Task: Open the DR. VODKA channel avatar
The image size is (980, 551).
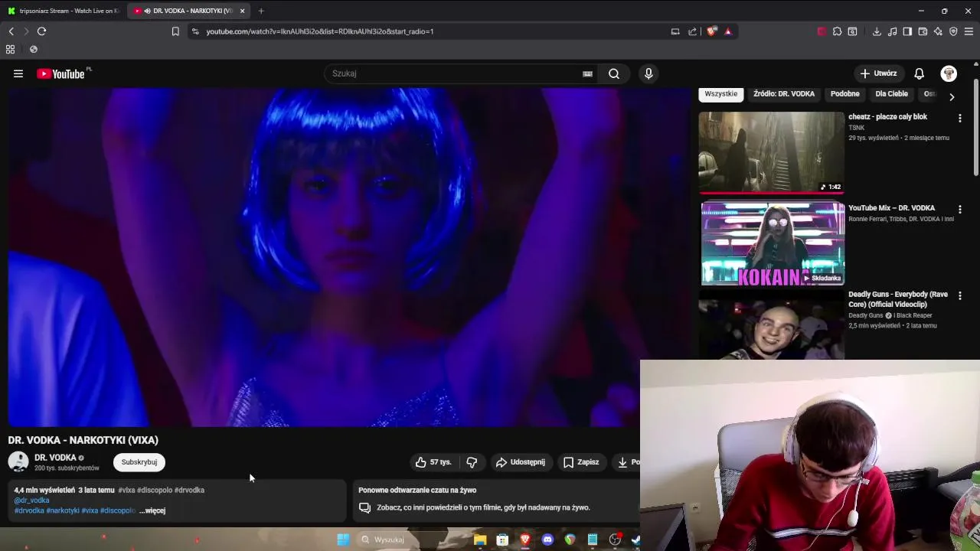Action: 18,461
